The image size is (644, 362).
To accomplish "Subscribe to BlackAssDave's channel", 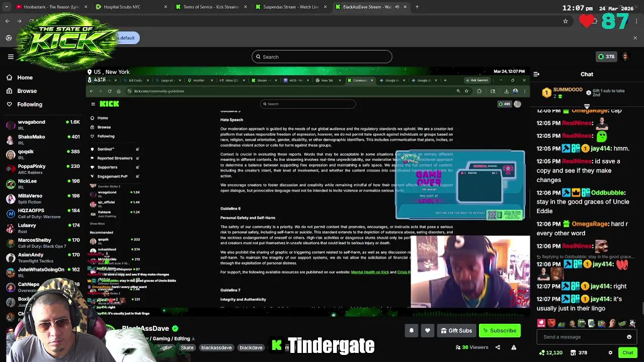I will coord(499,330).
